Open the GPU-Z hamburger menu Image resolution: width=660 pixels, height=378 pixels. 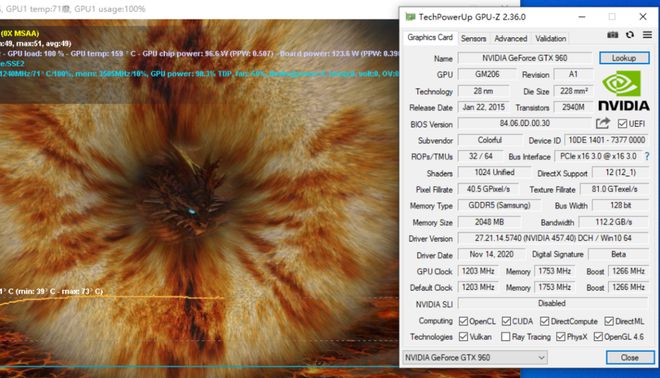[647, 35]
